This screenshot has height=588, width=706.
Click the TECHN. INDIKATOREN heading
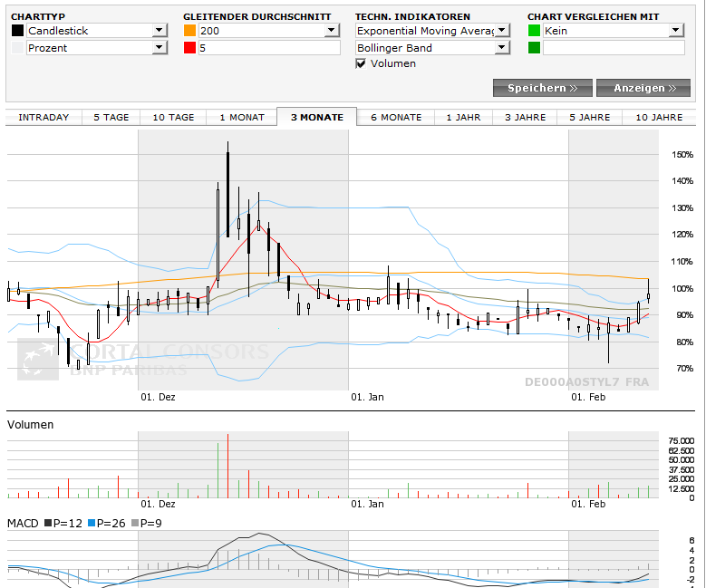point(412,16)
